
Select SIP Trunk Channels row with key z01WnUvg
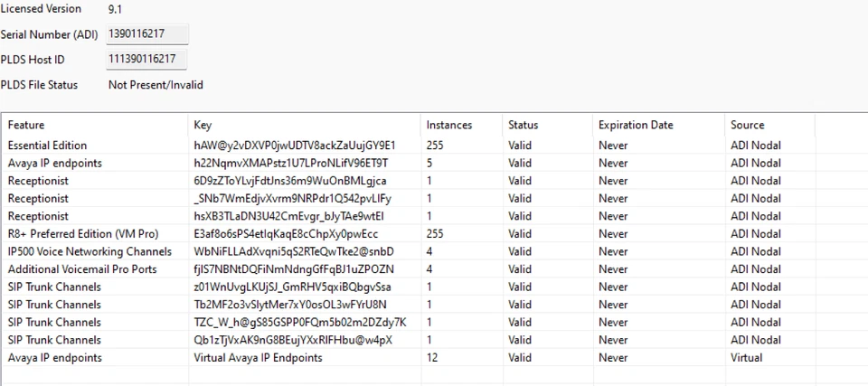54,287
